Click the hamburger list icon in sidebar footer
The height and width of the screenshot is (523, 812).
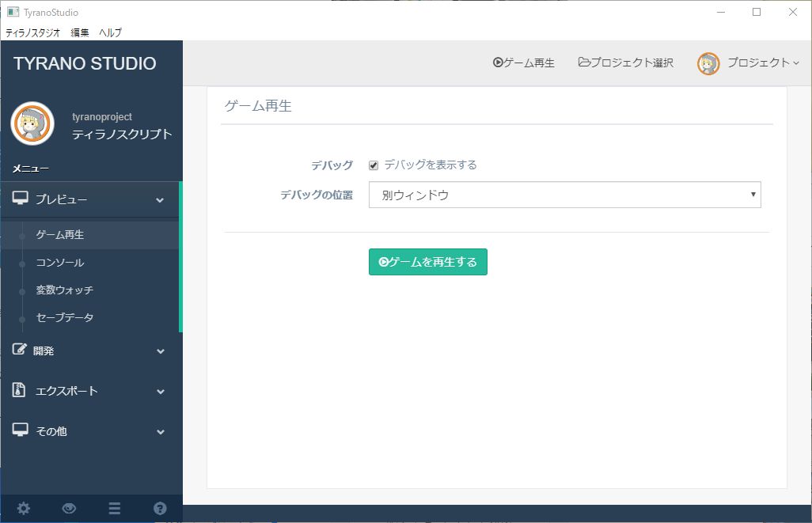[x=115, y=509]
